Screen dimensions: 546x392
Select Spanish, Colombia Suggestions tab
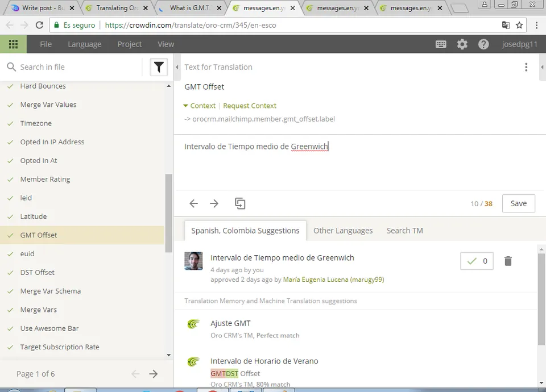coord(245,231)
